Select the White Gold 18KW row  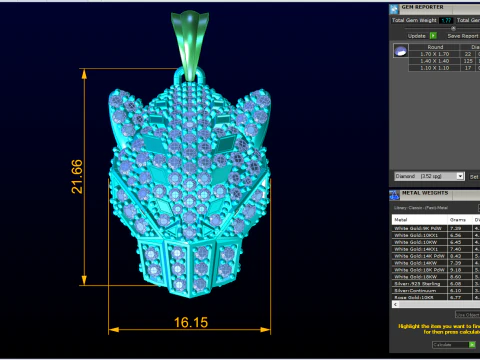click(x=436, y=277)
